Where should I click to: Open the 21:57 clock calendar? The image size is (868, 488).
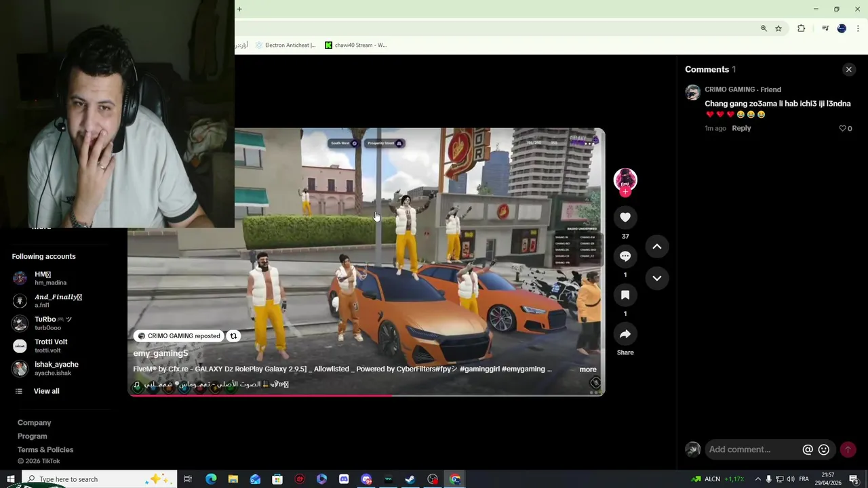(827, 479)
